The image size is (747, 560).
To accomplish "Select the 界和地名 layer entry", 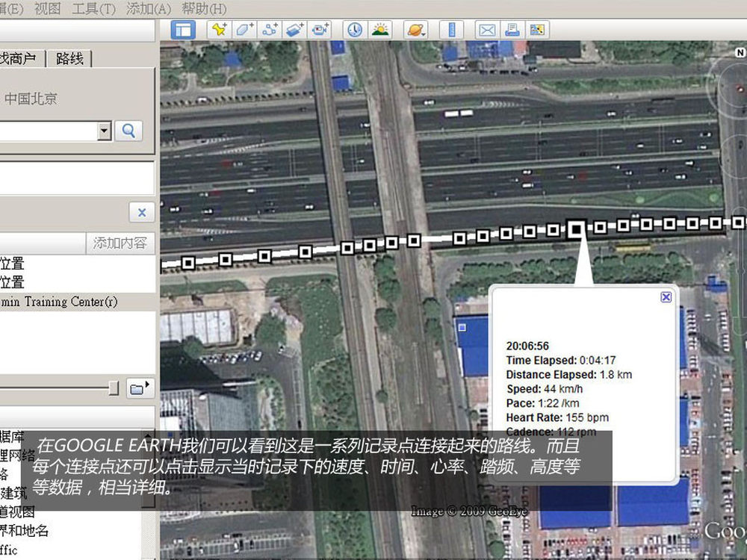I will (x=24, y=530).
